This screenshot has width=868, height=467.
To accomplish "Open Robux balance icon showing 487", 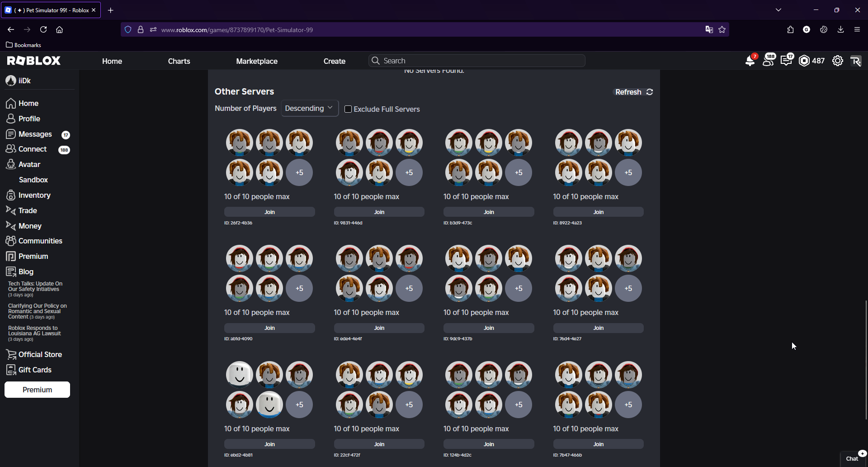I will point(812,61).
